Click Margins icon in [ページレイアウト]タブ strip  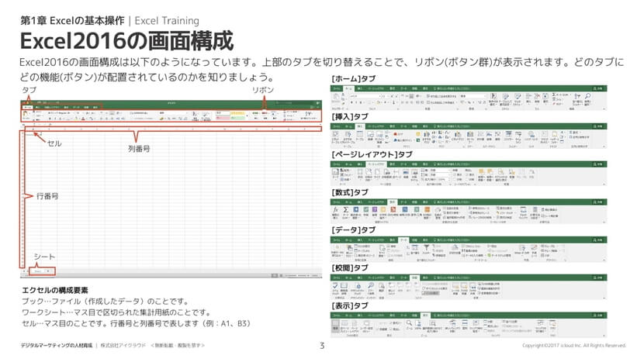click(x=360, y=172)
